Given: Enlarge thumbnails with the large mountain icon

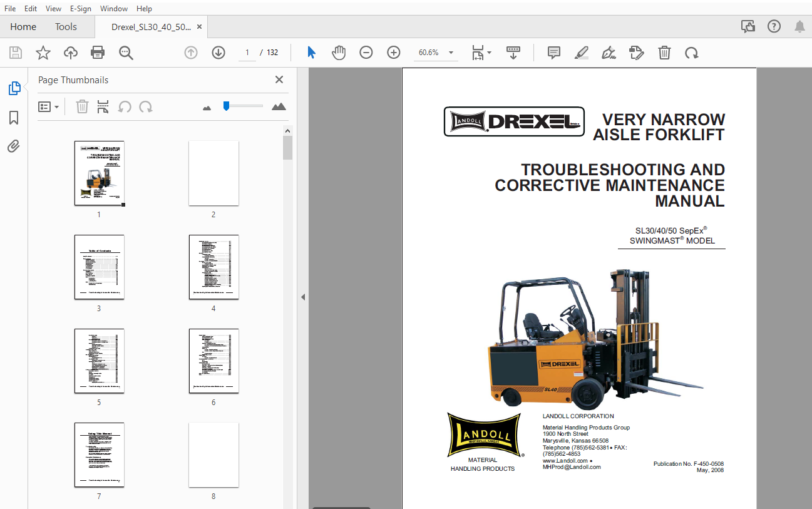Looking at the screenshot, I should pos(279,106).
